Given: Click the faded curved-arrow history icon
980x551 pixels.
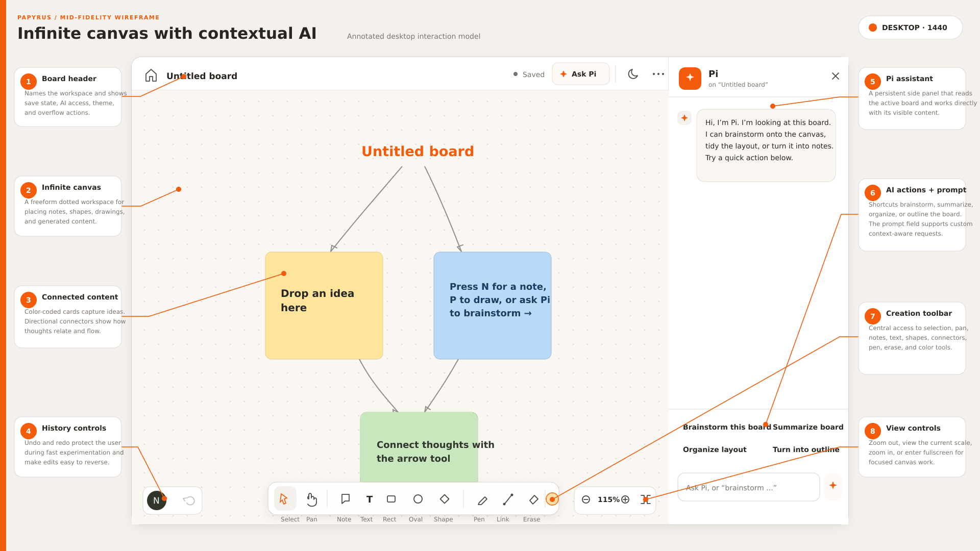Looking at the screenshot, I should coord(189,500).
